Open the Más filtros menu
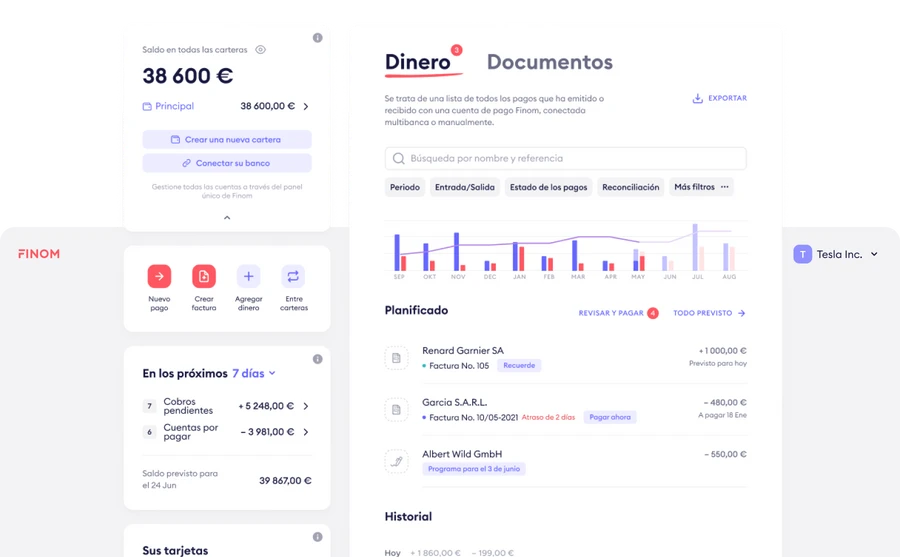Image resolution: width=900 pixels, height=557 pixels. [x=702, y=187]
